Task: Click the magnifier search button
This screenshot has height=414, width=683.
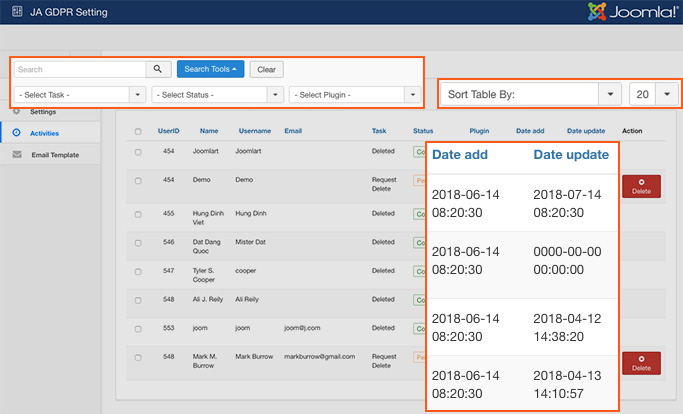Action: (x=158, y=70)
